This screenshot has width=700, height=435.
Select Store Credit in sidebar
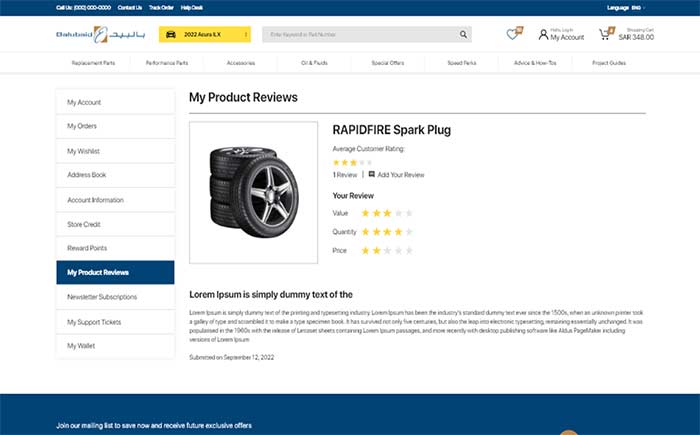point(115,224)
